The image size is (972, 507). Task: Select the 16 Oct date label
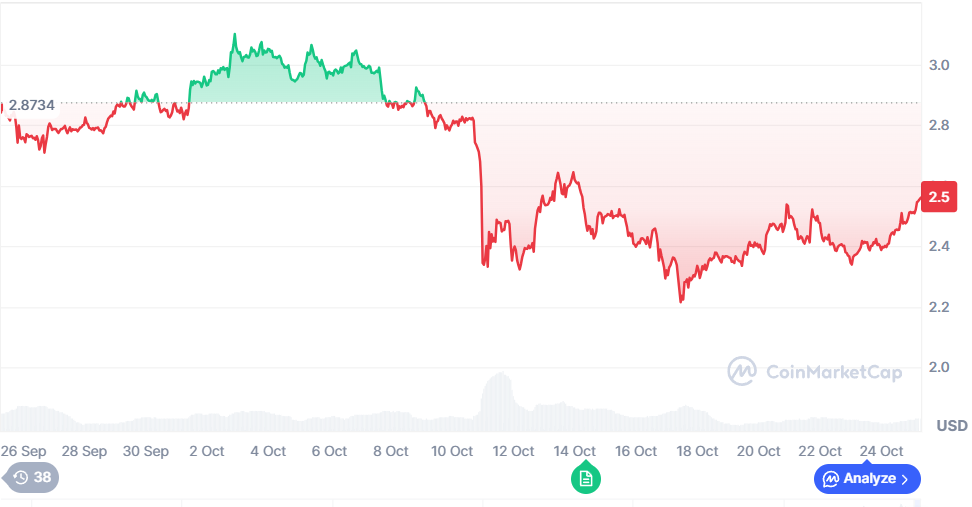point(636,451)
